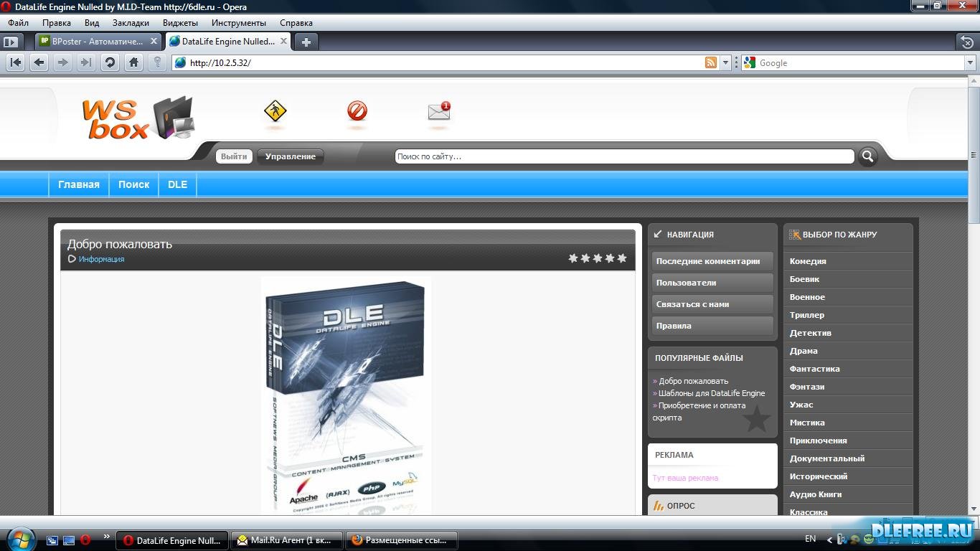Viewport: 980px width, 551px height.
Task: Open the DLE navigation link
Action: pyautogui.click(x=178, y=184)
